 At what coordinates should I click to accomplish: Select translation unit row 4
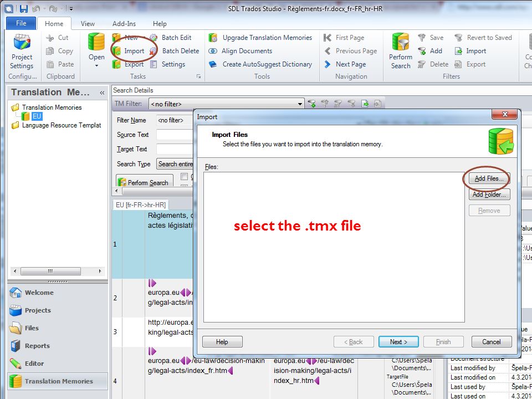(115, 381)
